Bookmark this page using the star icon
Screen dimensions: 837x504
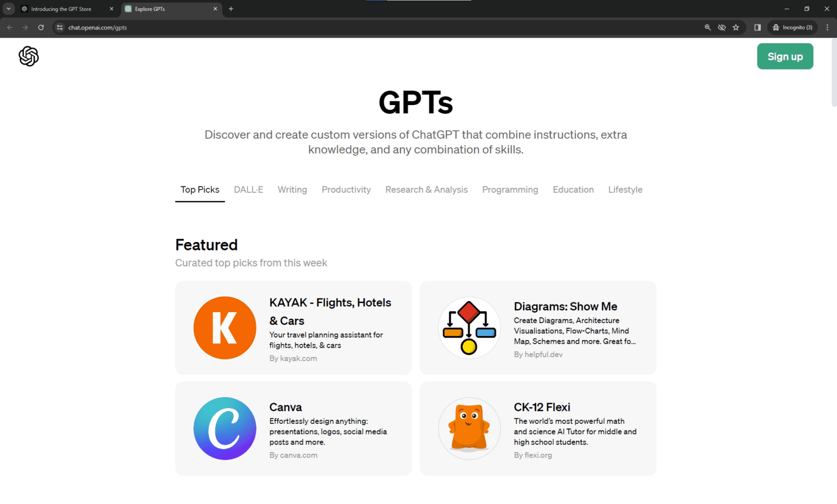(x=736, y=27)
